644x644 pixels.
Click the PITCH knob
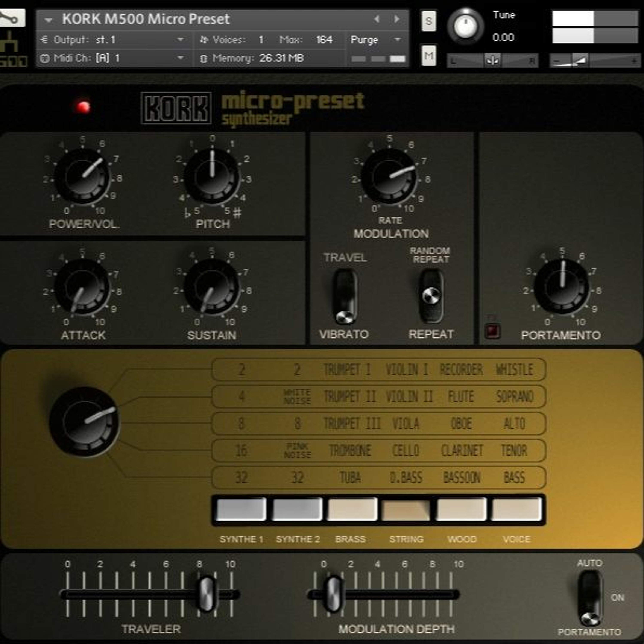tap(212, 176)
